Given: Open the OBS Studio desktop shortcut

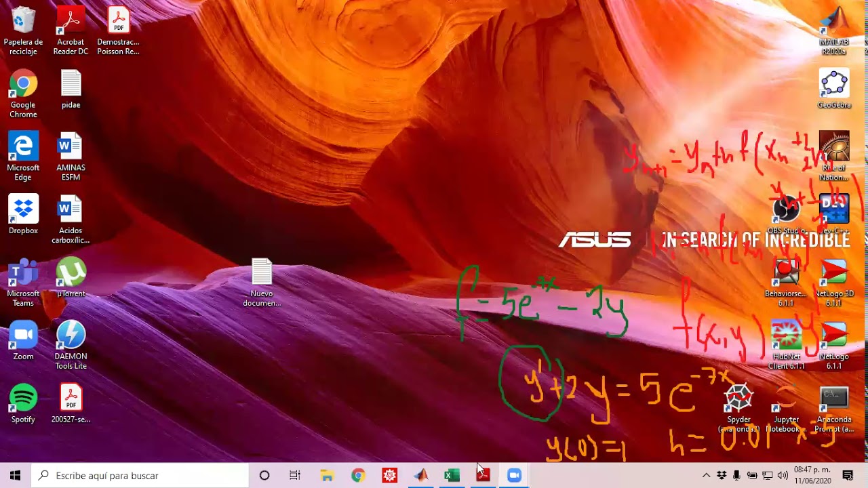Looking at the screenshot, I should pyautogui.click(x=787, y=215).
